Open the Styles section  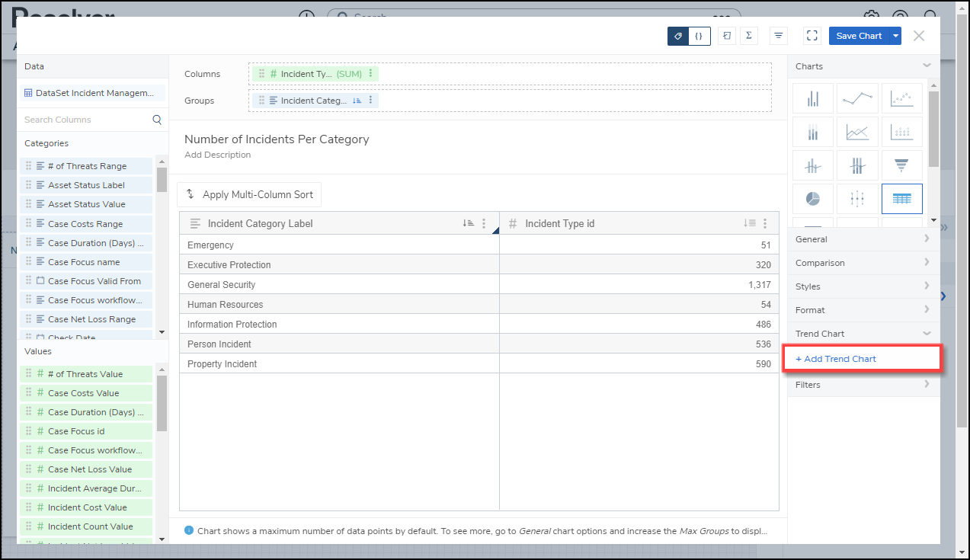863,286
